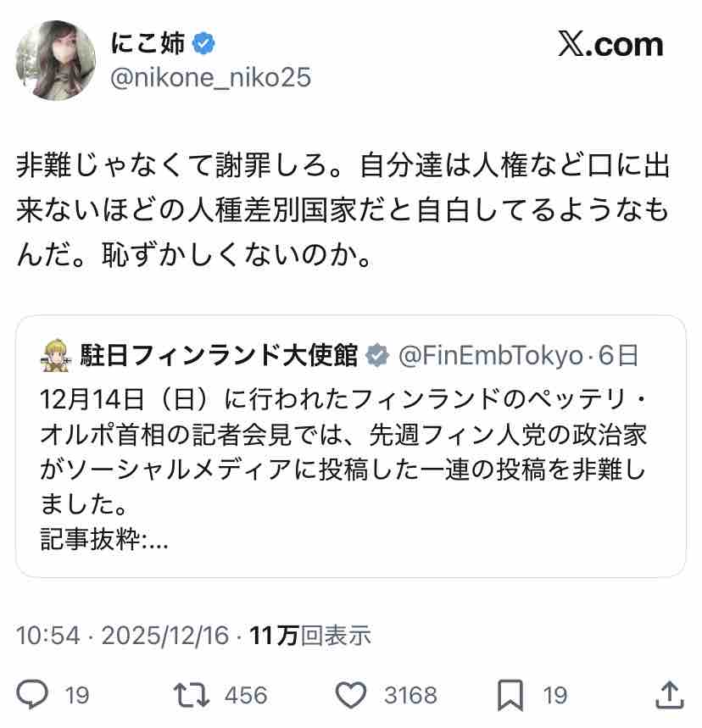The image size is (702, 728).
Task: Bookmark the post with the bookmark icon
Action: pos(510,695)
